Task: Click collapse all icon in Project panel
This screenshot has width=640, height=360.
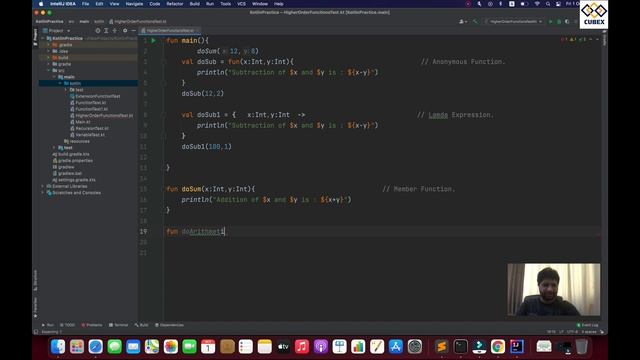Action: [x=115, y=31]
